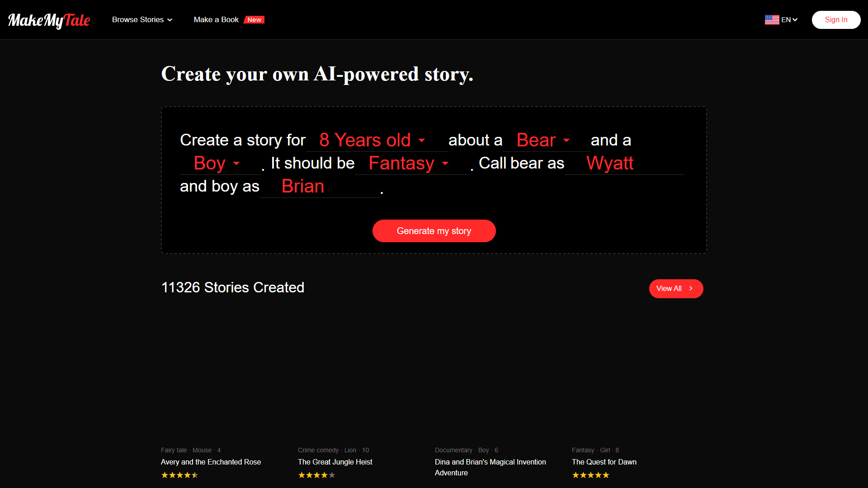Open Avery and the Enchanted Rose story

coord(211,462)
